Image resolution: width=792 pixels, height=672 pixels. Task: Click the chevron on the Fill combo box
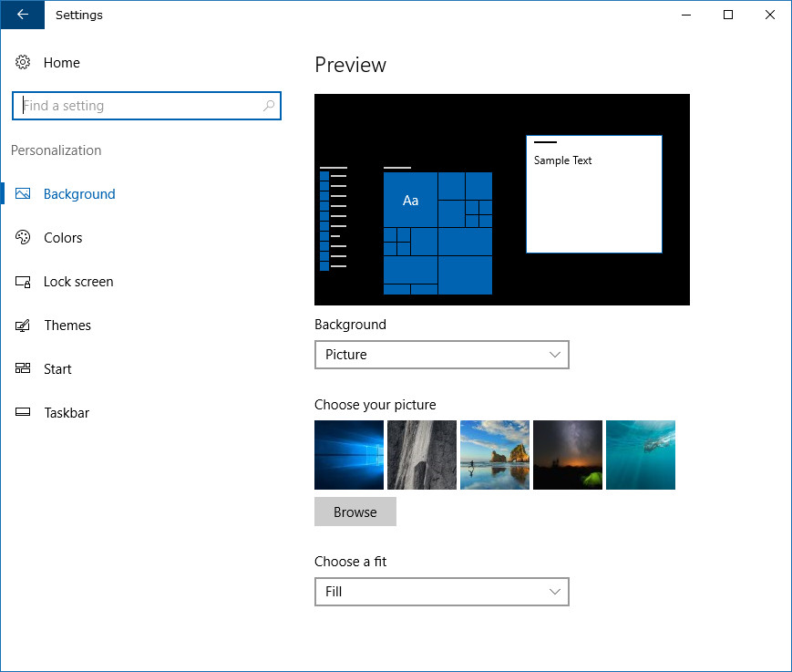click(x=555, y=592)
